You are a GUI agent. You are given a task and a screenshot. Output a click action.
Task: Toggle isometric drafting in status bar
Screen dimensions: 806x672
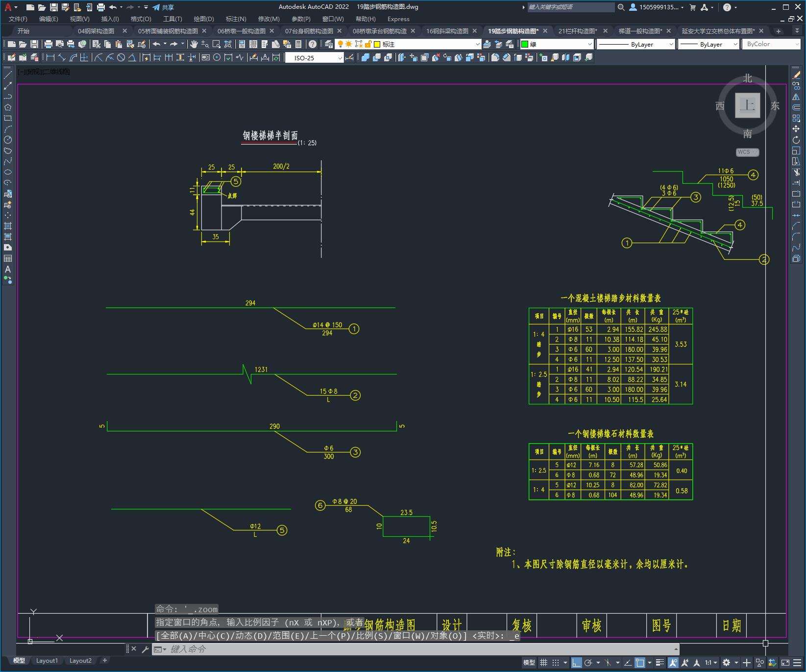tap(608, 663)
